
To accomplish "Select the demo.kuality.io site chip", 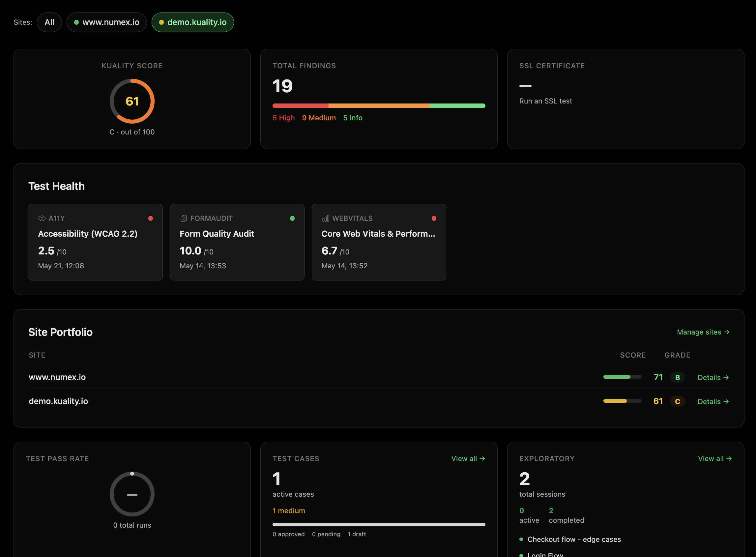I will pyautogui.click(x=192, y=22).
